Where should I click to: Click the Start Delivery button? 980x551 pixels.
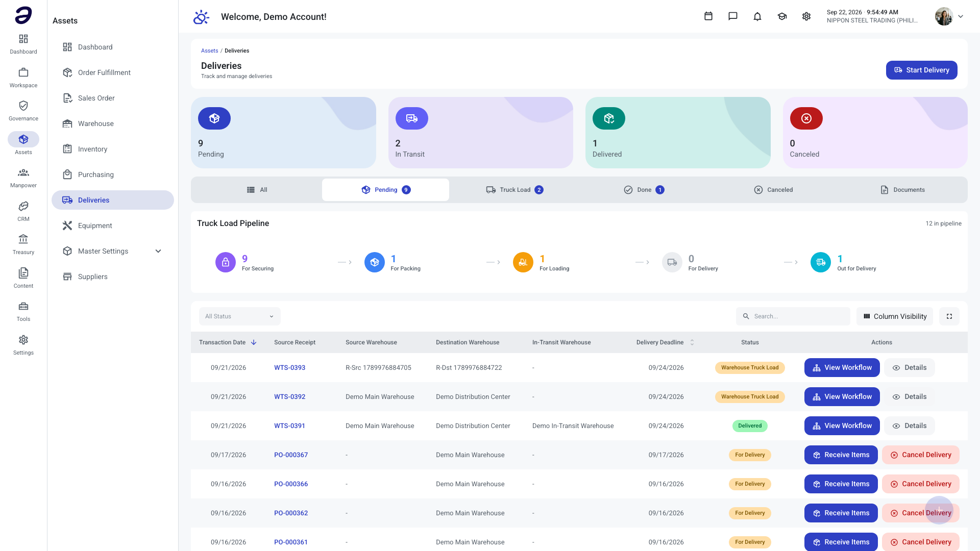pyautogui.click(x=921, y=70)
